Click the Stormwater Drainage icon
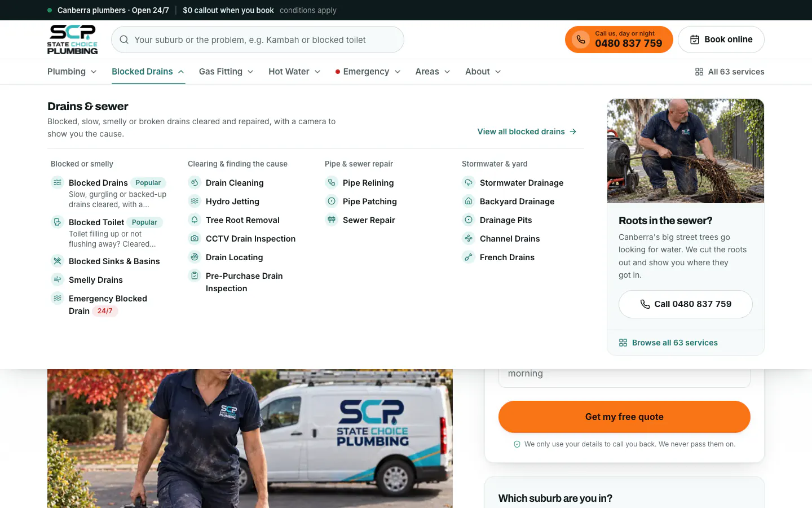The height and width of the screenshot is (508, 812). (469, 182)
